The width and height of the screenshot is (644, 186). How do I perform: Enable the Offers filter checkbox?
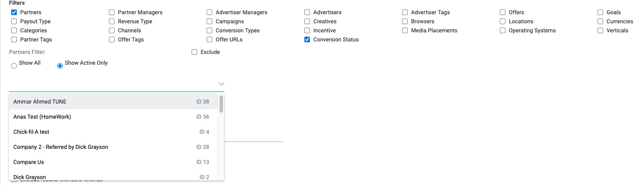coord(503,12)
